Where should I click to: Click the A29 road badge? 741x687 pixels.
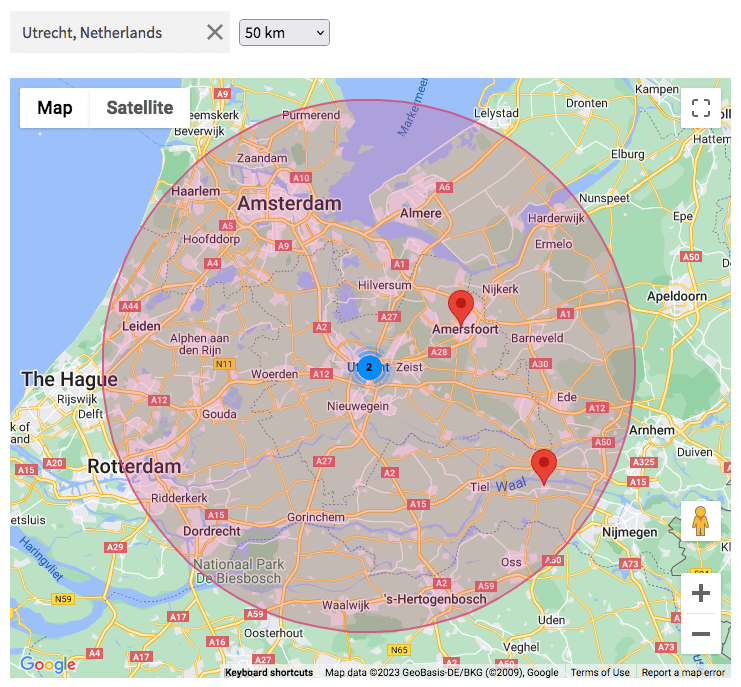(x=115, y=547)
